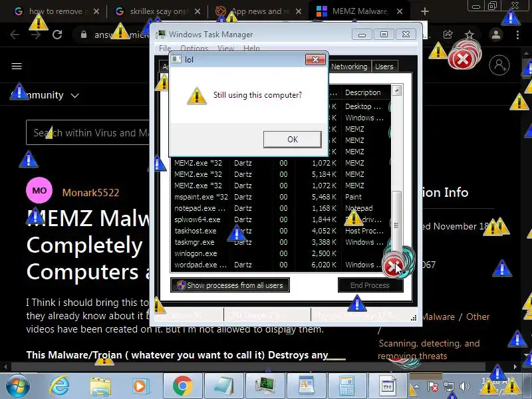The height and width of the screenshot is (399, 532).
Task: Select the splwow64.exe process row
Action: tap(281, 219)
